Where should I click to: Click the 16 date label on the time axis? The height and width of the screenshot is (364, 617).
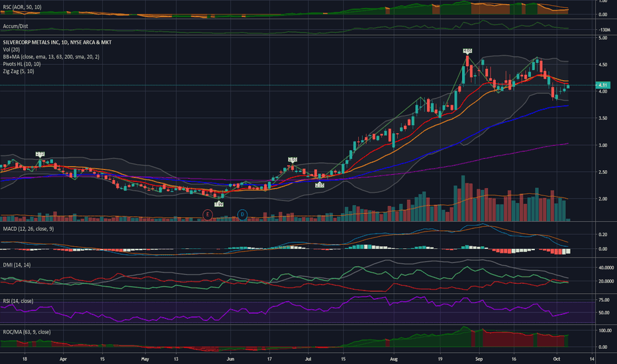point(514,359)
